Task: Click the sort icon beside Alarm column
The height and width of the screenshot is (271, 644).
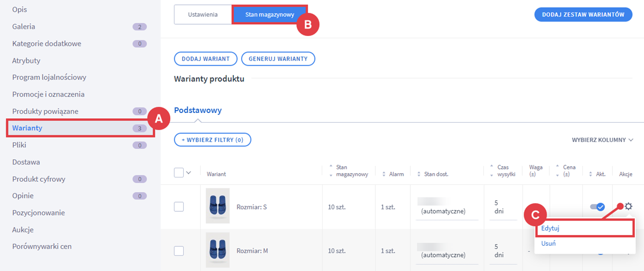Action: [384, 174]
